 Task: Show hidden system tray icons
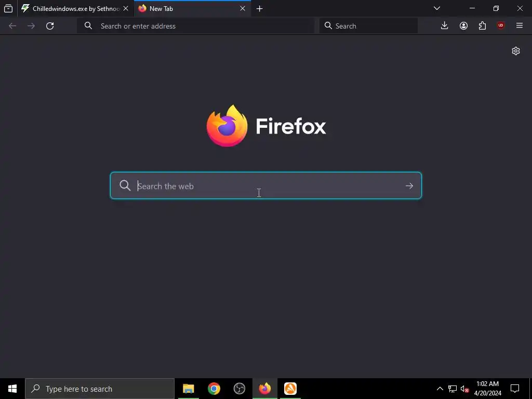point(440,389)
